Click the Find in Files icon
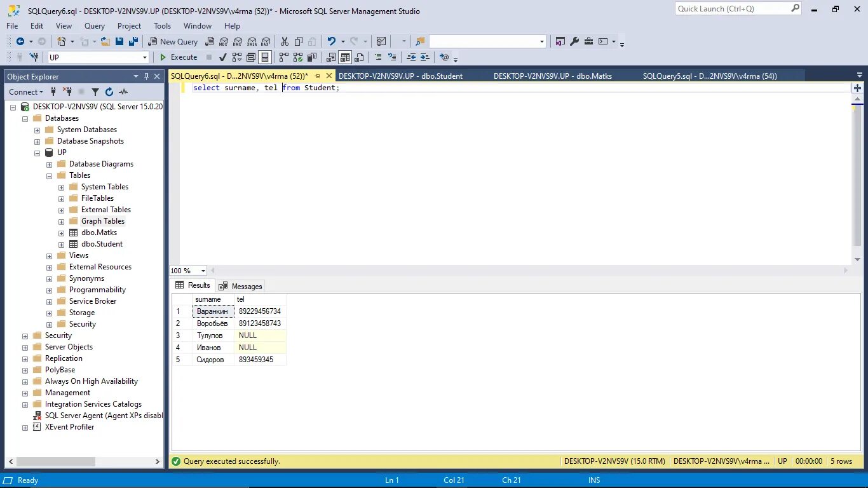The height and width of the screenshot is (488, 868). click(420, 41)
